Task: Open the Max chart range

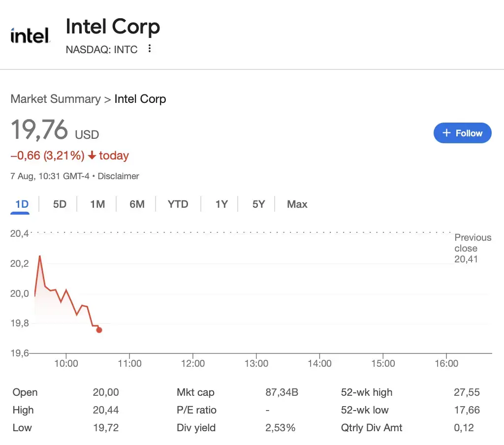Action: pyautogui.click(x=297, y=204)
